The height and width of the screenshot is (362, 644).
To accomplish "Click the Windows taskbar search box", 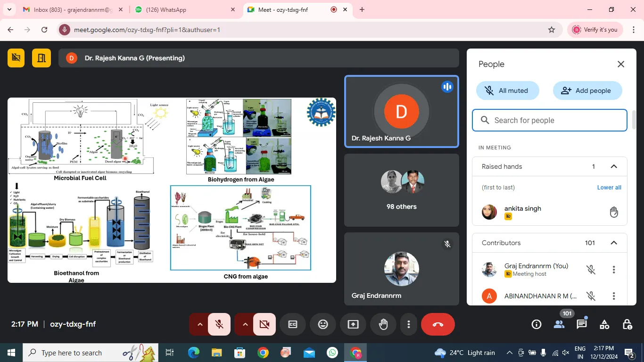I will click(x=91, y=353).
